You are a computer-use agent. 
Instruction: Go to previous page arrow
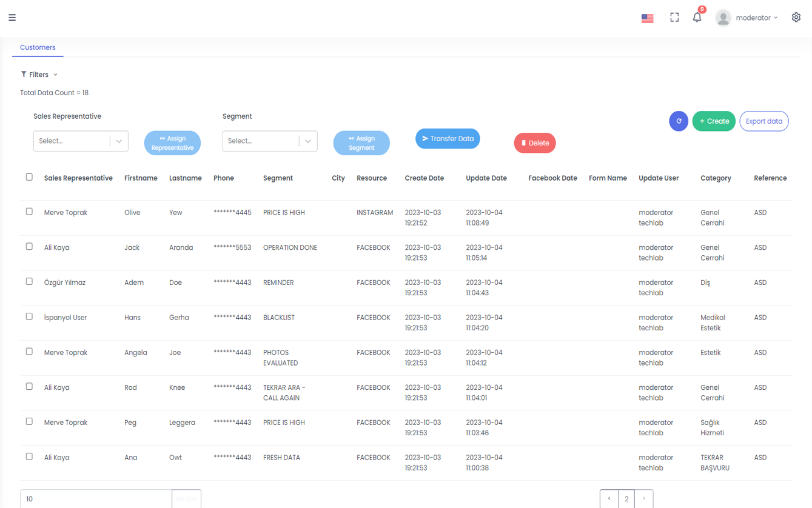(609, 498)
